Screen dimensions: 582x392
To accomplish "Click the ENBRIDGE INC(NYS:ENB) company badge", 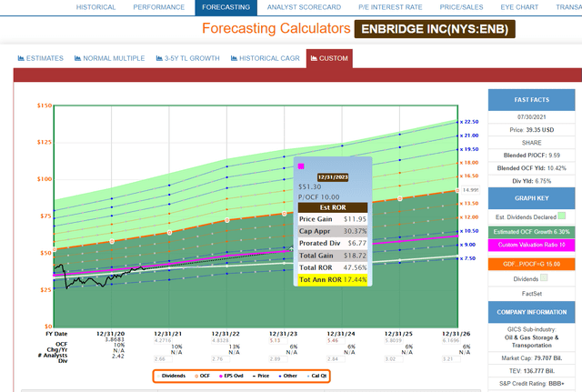I will 435,29.
